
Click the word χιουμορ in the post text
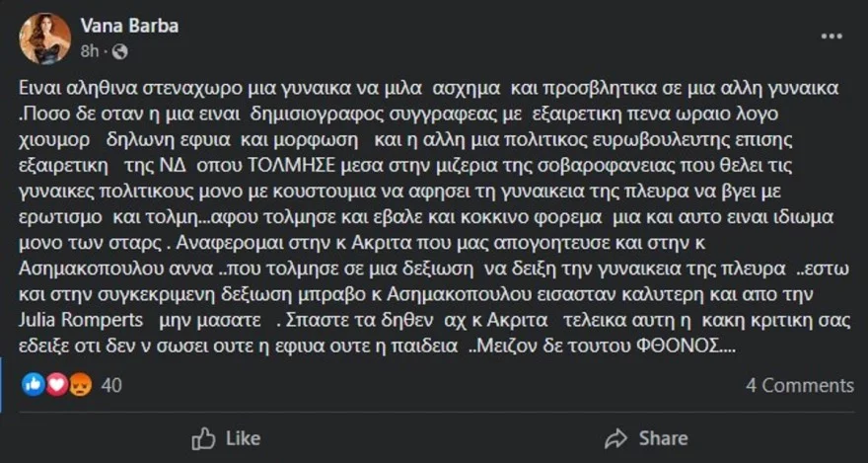tap(55, 140)
